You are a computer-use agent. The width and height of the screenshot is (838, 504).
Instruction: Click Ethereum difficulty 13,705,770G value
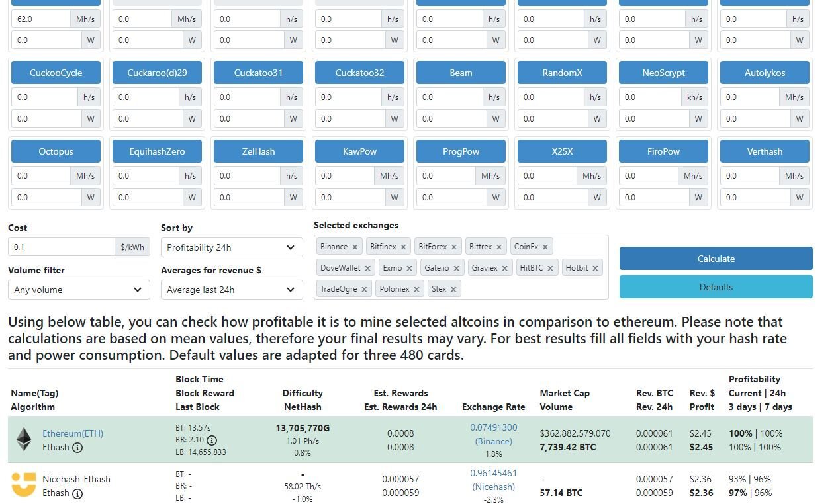[x=303, y=429]
